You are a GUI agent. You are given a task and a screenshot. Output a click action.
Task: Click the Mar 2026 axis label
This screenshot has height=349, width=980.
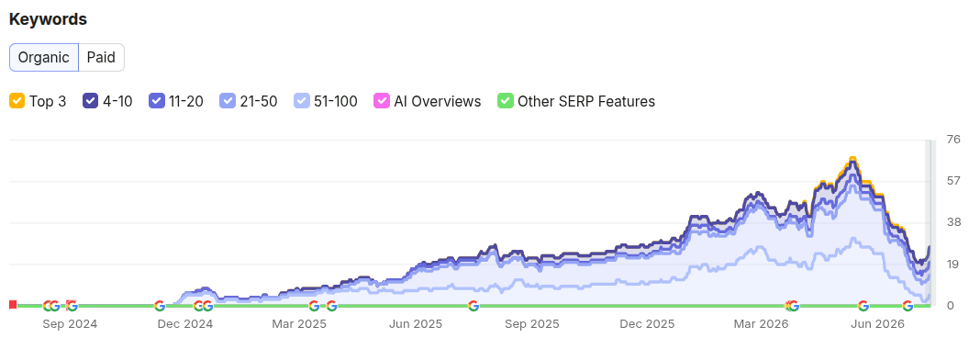pyautogui.click(x=762, y=324)
